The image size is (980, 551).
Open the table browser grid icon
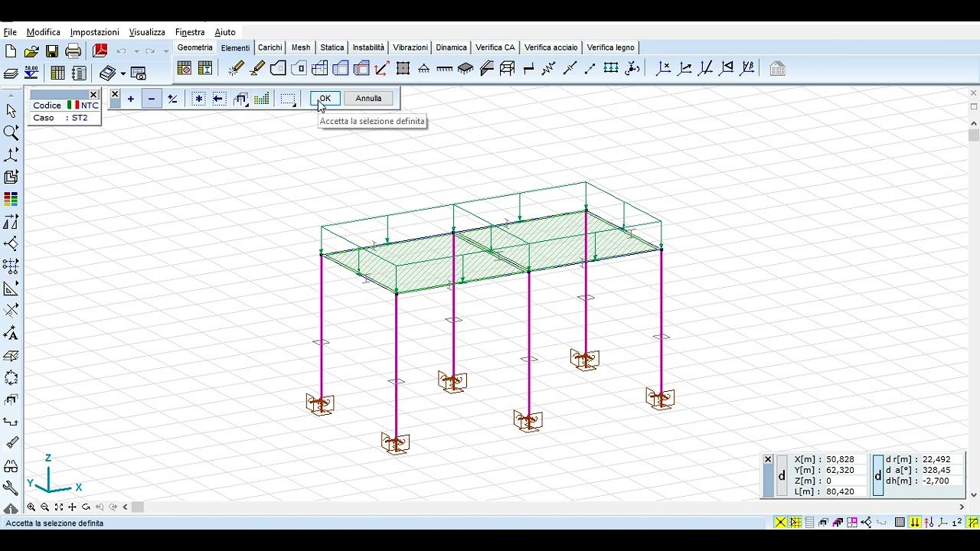[57, 73]
